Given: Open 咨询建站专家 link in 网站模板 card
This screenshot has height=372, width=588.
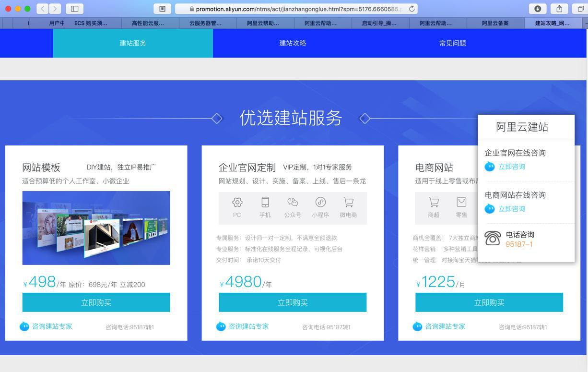Looking at the screenshot, I should point(52,326).
